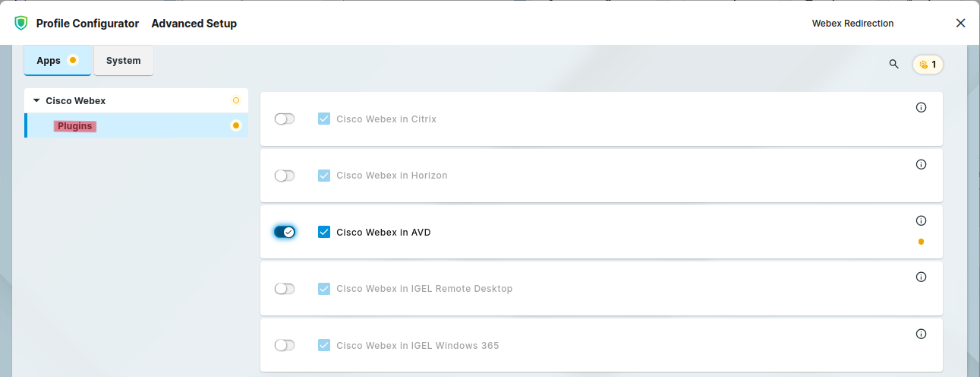Close the Profile Configurator window

pos(960,24)
